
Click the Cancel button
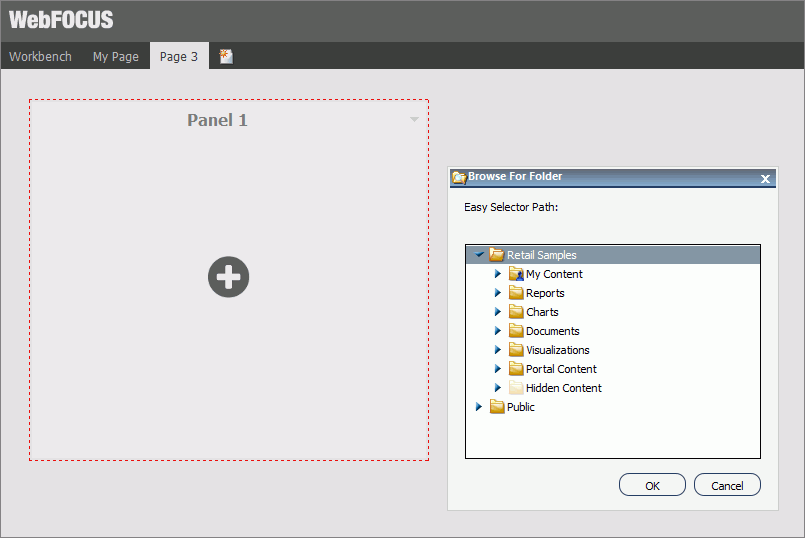point(727,485)
